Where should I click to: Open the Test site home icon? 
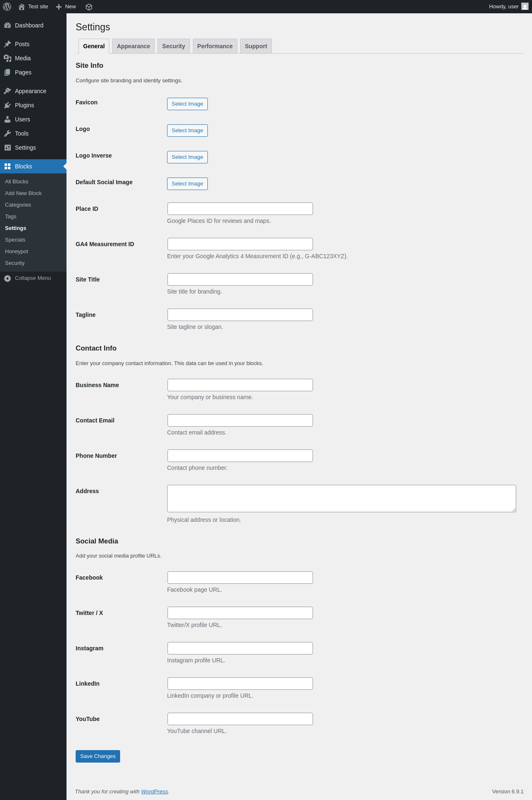coord(22,7)
